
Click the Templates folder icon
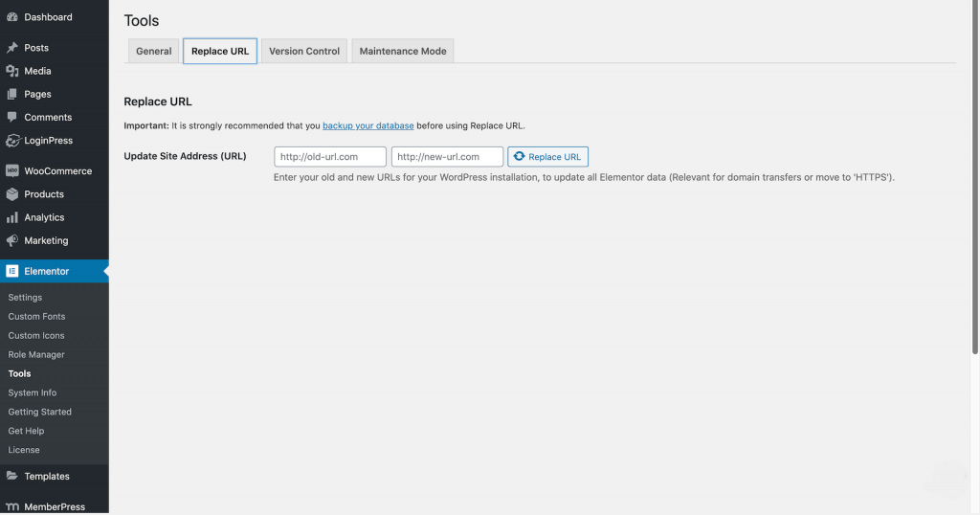[12, 476]
